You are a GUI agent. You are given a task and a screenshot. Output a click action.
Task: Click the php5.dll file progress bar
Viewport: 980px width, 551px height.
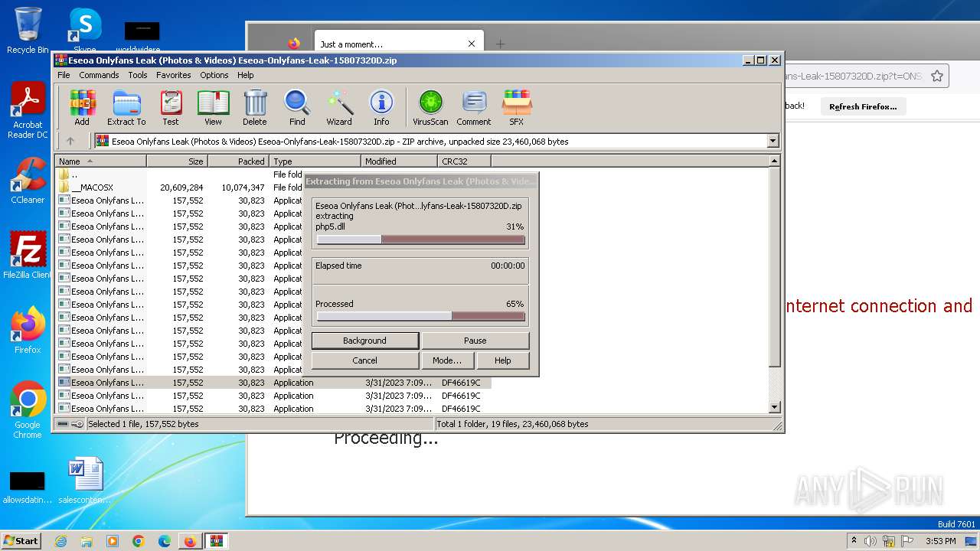(x=421, y=240)
